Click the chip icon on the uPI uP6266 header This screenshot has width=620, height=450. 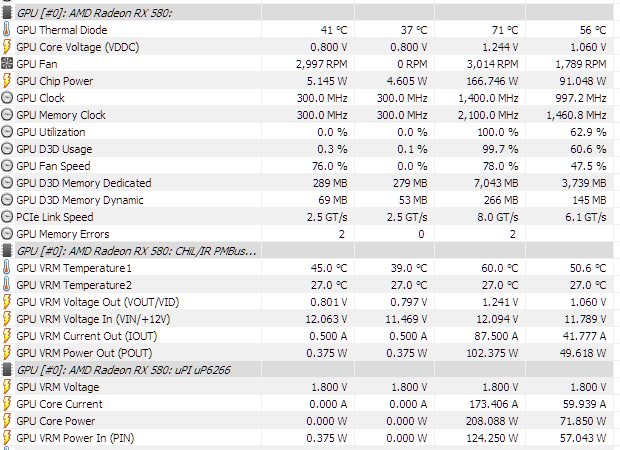pyautogui.click(x=8, y=370)
